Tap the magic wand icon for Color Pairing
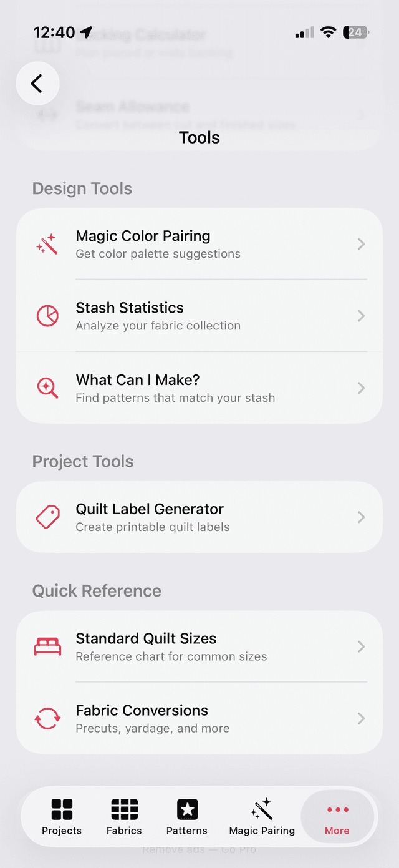The image size is (399, 868). pyautogui.click(x=47, y=244)
